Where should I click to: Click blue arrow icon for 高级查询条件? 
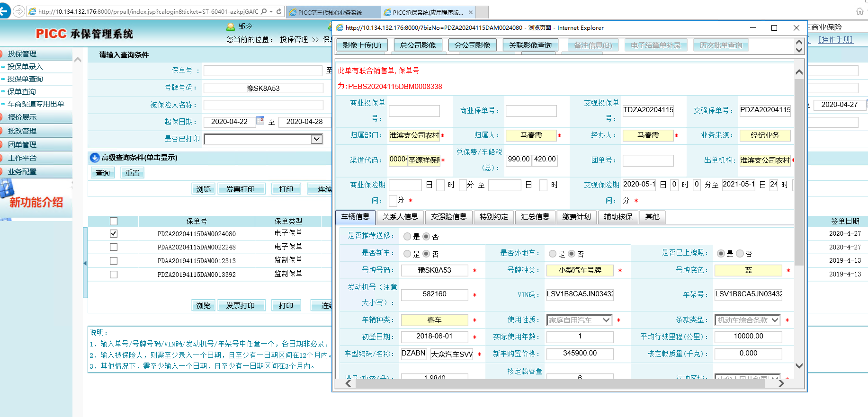[x=95, y=158]
